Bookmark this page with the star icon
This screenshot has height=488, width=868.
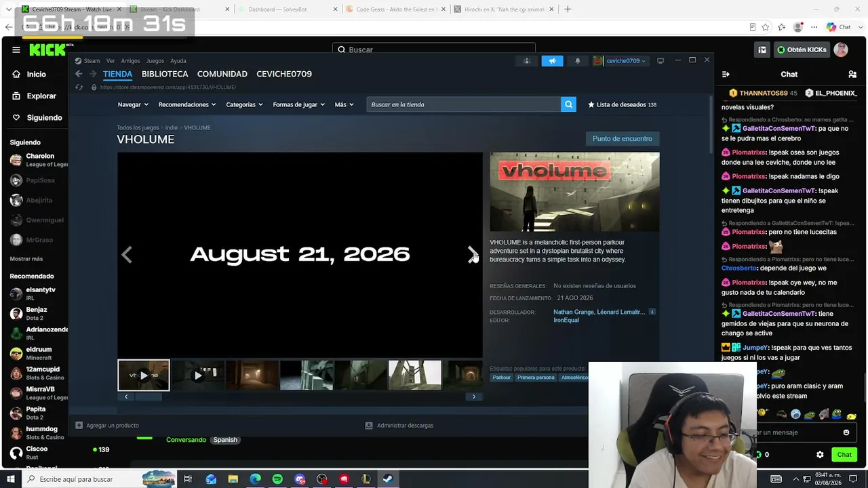pyautogui.click(x=766, y=27)
